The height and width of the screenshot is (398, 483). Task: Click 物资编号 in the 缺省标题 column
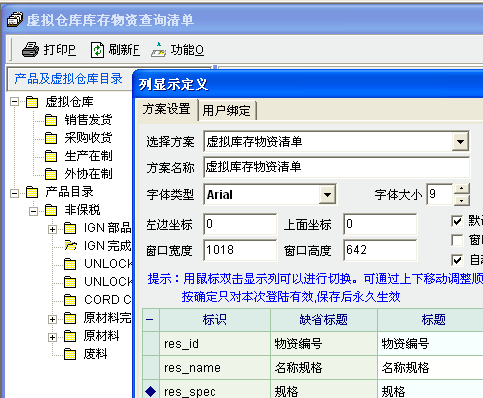(298, 344)
